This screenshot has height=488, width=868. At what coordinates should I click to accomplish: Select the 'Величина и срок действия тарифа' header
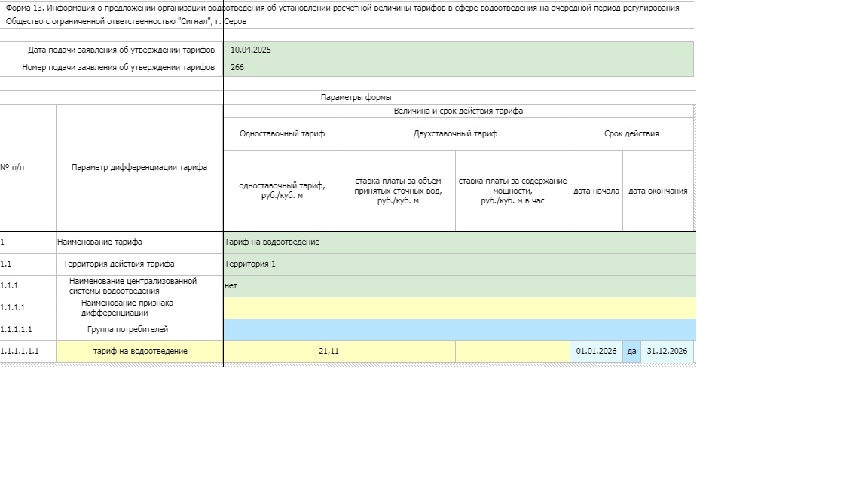coord(458,111)
